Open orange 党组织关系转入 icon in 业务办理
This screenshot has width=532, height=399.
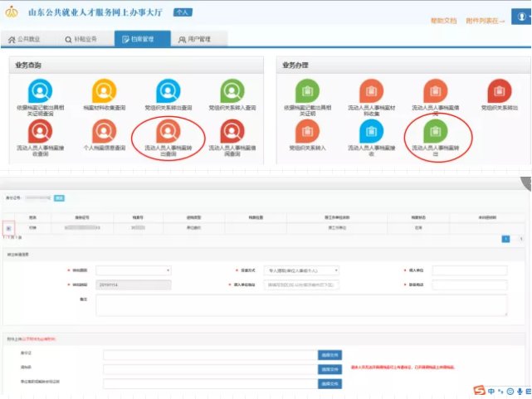307,133
